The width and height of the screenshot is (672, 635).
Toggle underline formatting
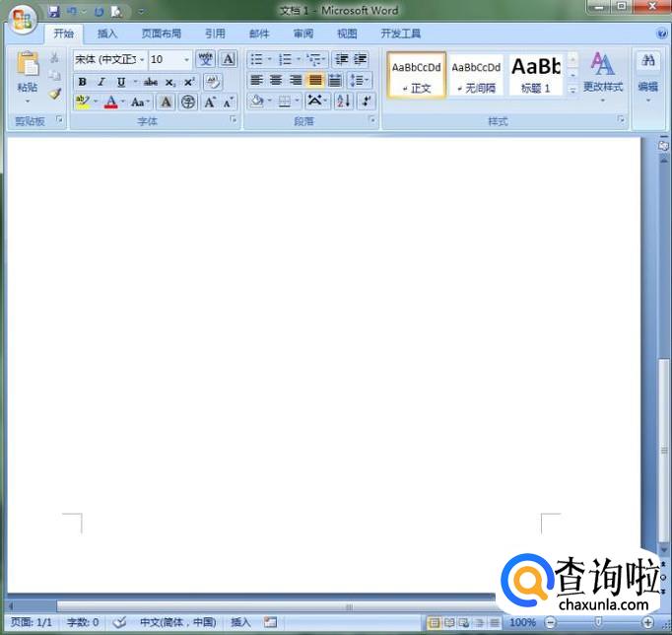pos(121,82)
